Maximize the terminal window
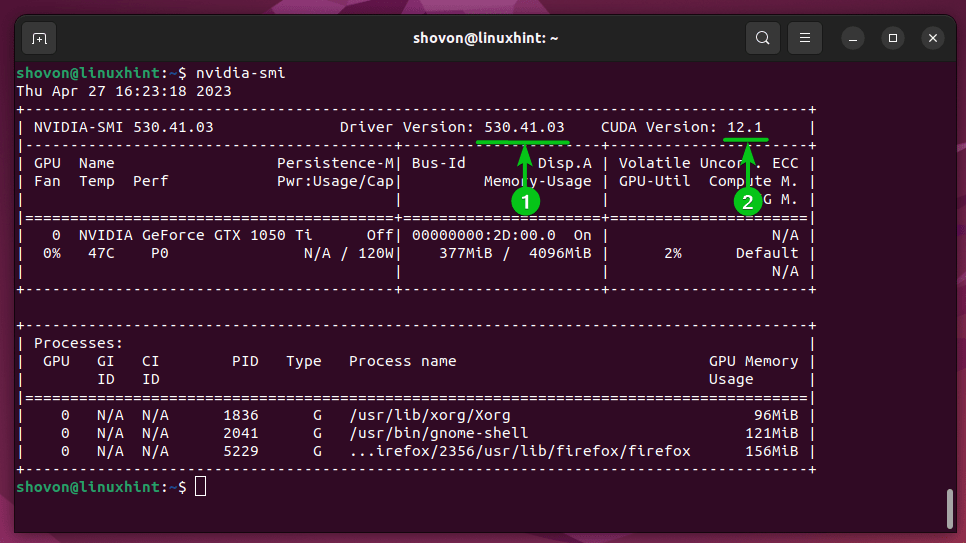The image size is (966, 543). coord(893,38)
